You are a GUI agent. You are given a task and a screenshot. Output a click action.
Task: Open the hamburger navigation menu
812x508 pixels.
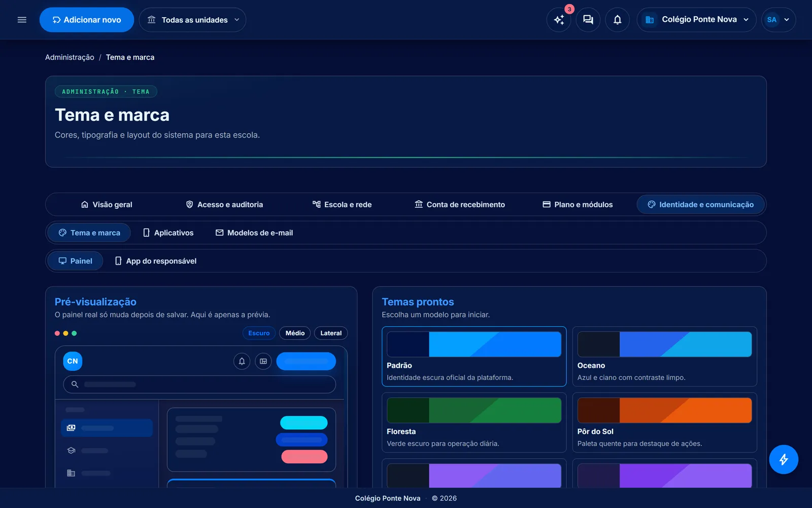[x=22, y=20]
